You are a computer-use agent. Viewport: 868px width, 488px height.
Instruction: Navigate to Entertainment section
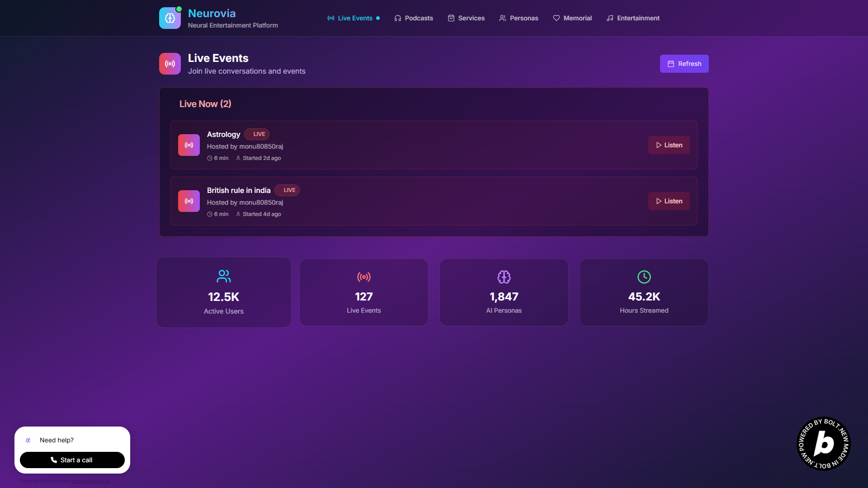[632, 18]
